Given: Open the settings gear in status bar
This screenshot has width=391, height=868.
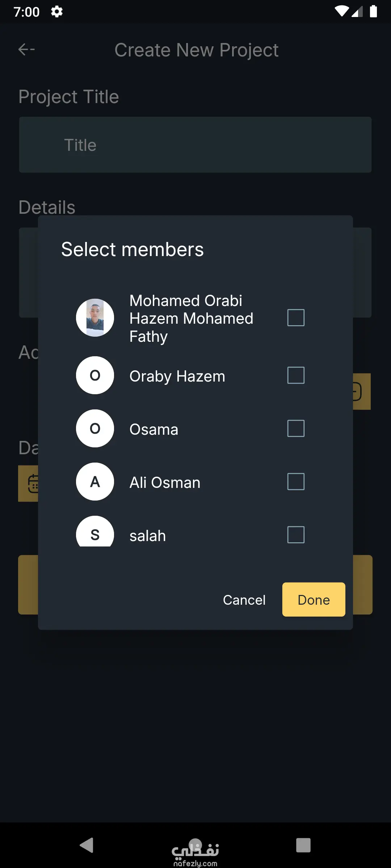Looking at the screenshot, I should tap(57, 12).
